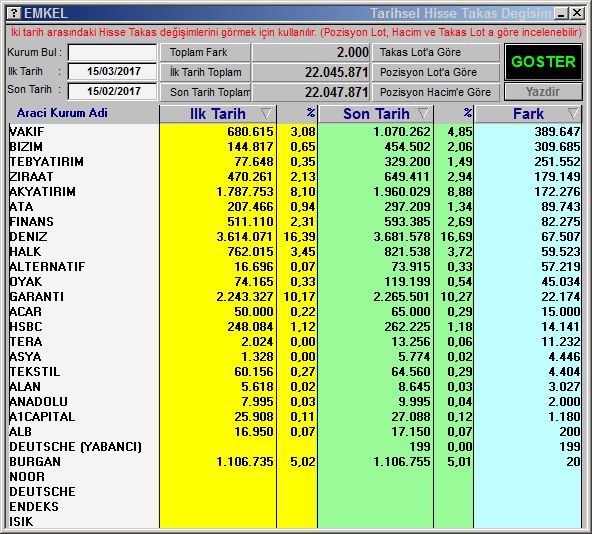Viewport: 592px width, 534px height.
Task: Select Pozisyon Lot'a Göre view
Action: pos(436,72)
